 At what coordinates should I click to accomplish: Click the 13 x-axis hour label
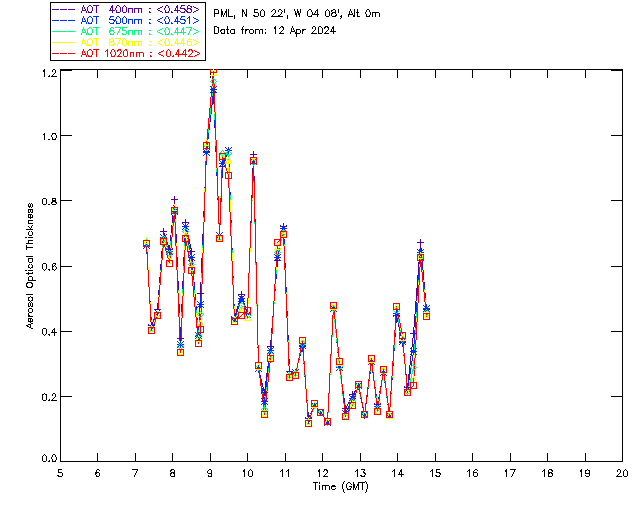[360, 473]
